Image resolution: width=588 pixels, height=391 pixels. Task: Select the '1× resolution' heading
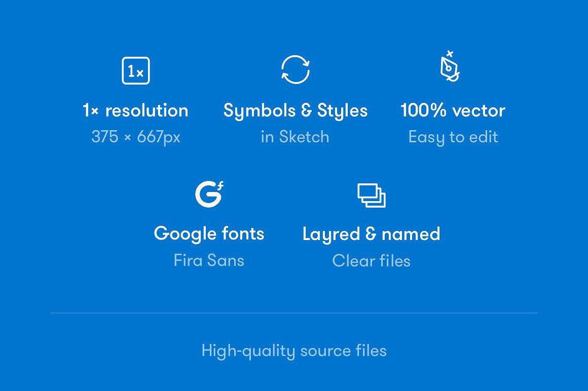135,110
